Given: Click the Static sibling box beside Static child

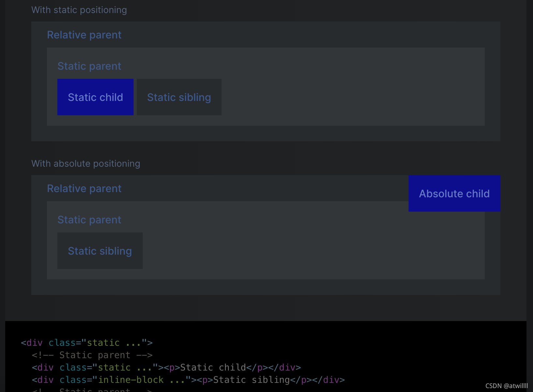Looking at the screenshot, I should tap(179, 97).
